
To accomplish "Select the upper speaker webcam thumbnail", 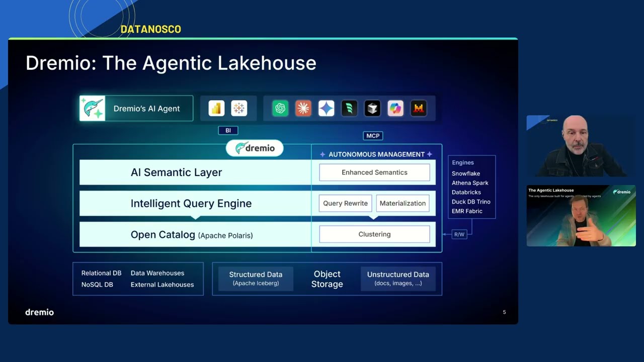I will 581,146.
